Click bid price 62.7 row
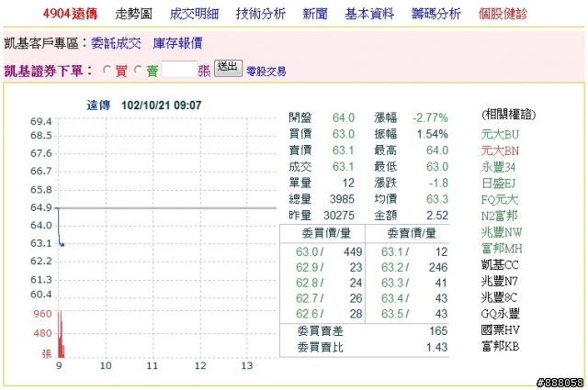 [x=329, y=298]
